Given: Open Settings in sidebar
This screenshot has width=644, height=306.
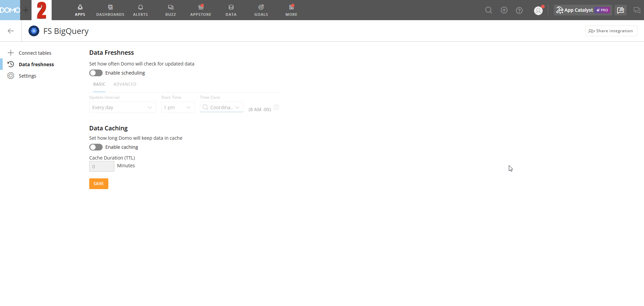Looking at the screenshot, I should 28,76.
